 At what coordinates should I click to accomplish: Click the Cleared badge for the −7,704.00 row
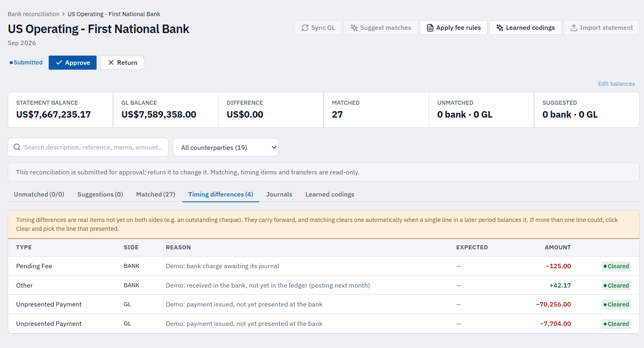point(616,324)
